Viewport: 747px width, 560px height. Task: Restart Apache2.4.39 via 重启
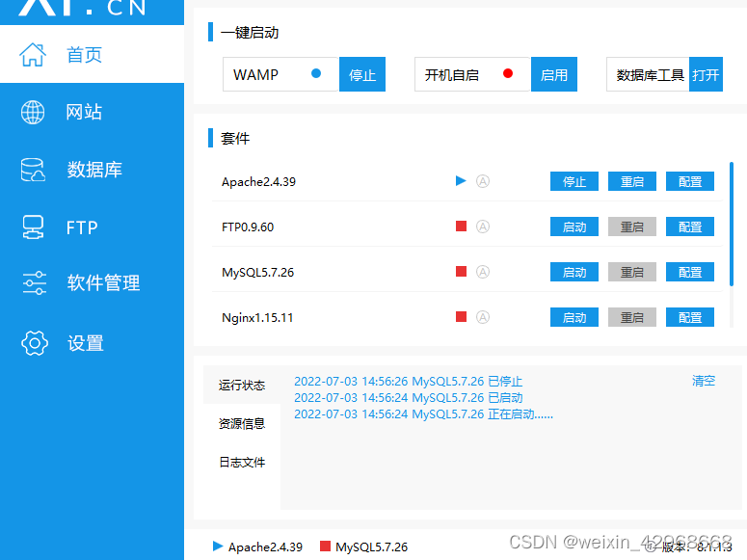point(632,181)
